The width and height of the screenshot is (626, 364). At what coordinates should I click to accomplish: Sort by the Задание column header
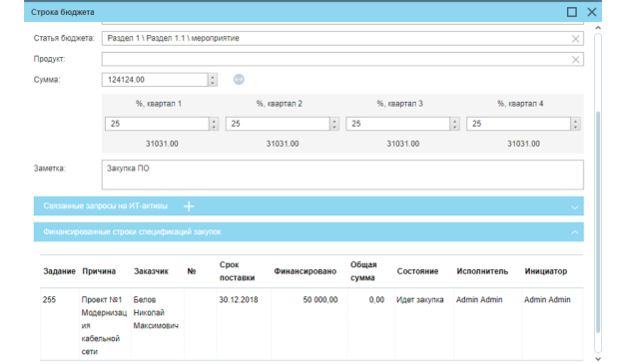coord(59,271)
